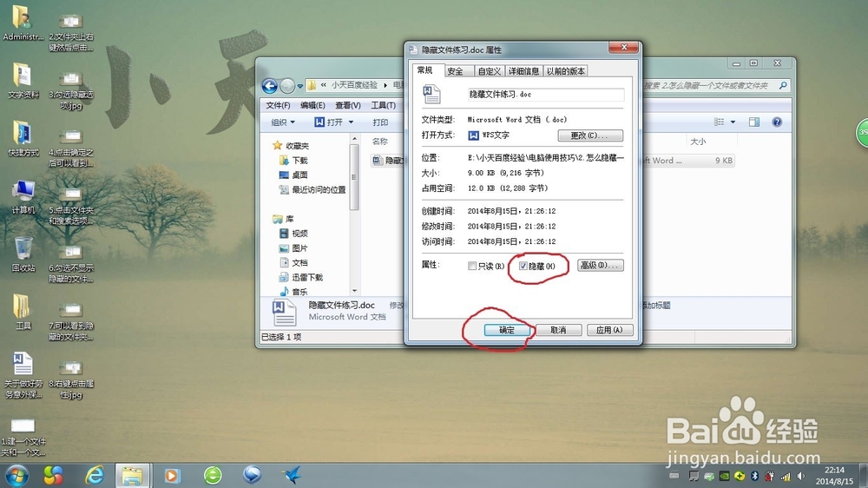
Task: Open the 高级(D)... attributes button
Action: (x=601, y=266)
